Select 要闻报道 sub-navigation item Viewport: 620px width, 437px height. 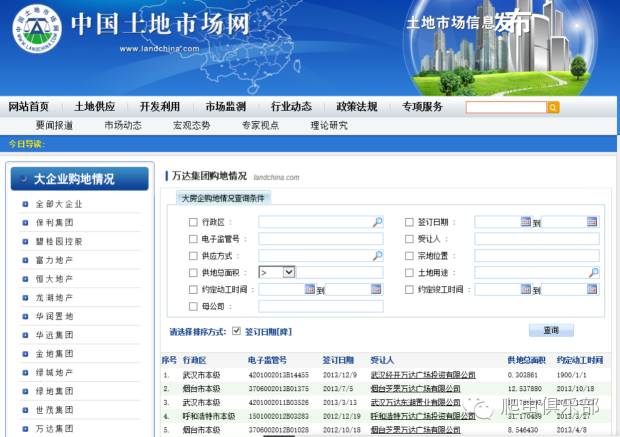click(x=54, y=125)
